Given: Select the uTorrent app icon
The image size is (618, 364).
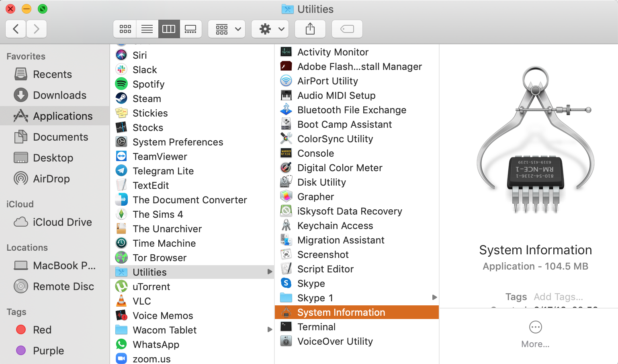Looking at the screenshot, I should (121, 286).
